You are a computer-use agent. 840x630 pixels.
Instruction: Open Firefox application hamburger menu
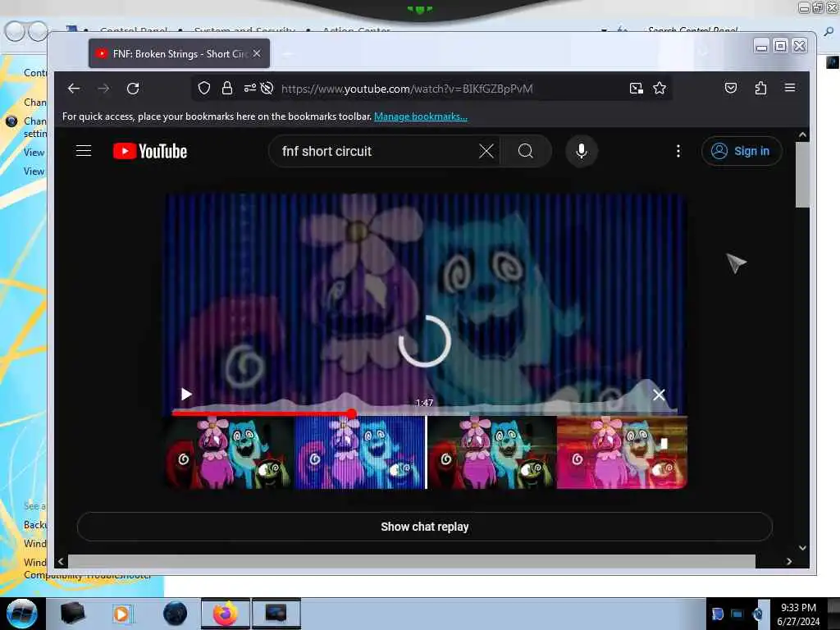pos(790,87)
